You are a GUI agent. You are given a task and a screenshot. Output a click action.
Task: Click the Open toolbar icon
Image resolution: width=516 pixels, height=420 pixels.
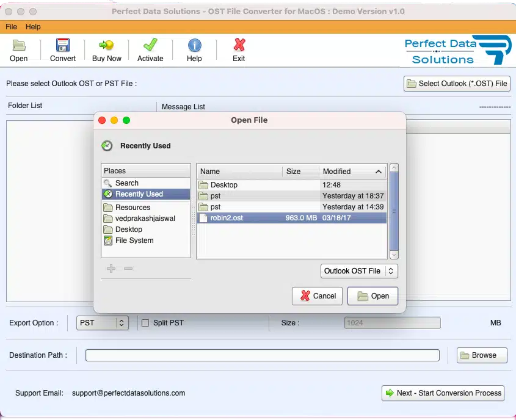click(19, 45)
